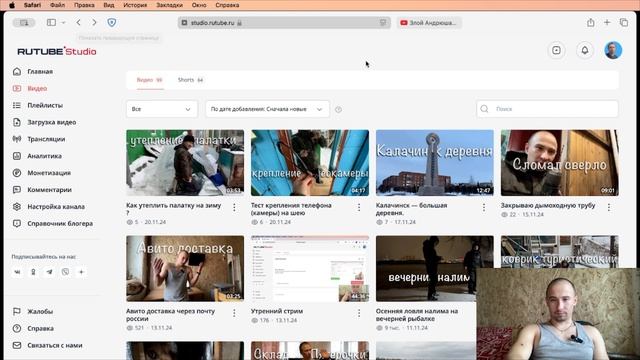Open options menu for Как утеплить палатку video
The width and height of the screenshot is (640, 360).
(234, 207)
